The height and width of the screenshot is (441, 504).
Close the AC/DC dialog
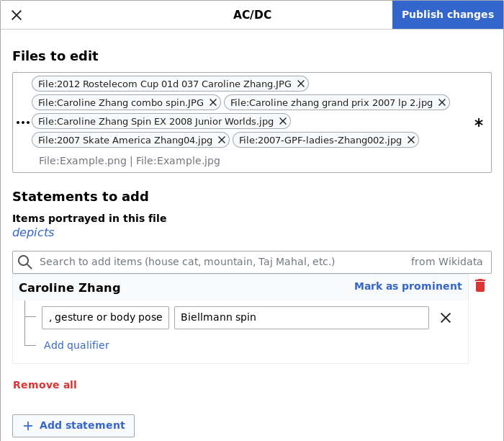[17, 15]
